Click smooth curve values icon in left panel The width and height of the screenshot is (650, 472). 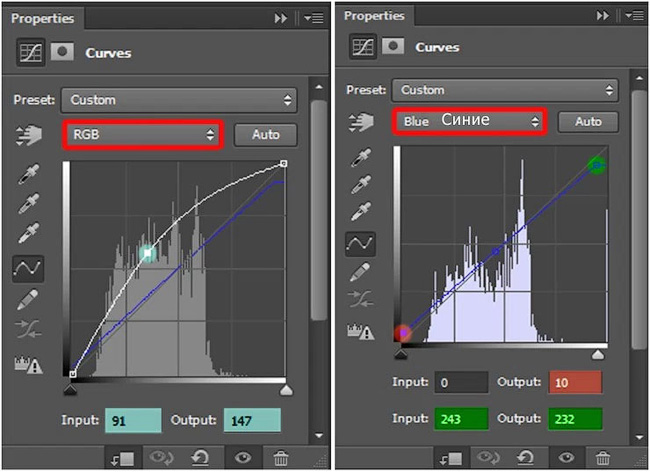(28, 329)
